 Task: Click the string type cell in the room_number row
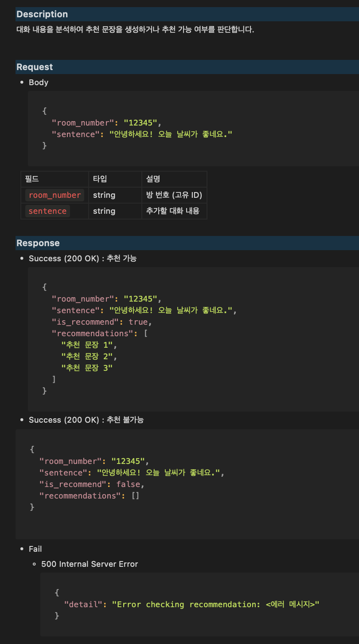click(x=115, y=195)
